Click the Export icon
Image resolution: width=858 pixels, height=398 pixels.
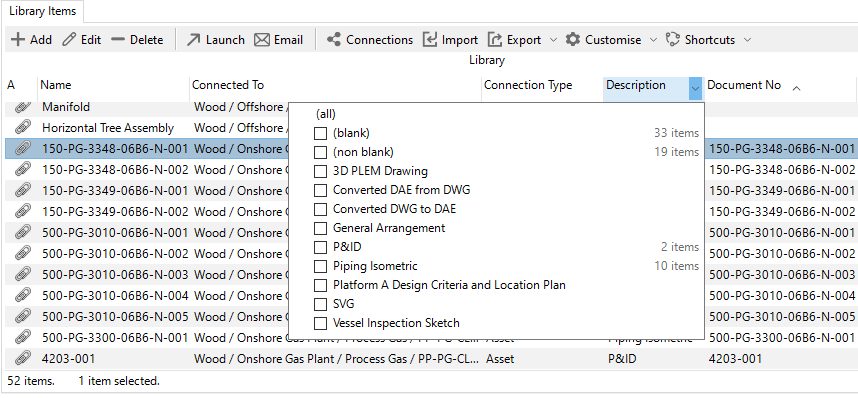tap(495, 39)
